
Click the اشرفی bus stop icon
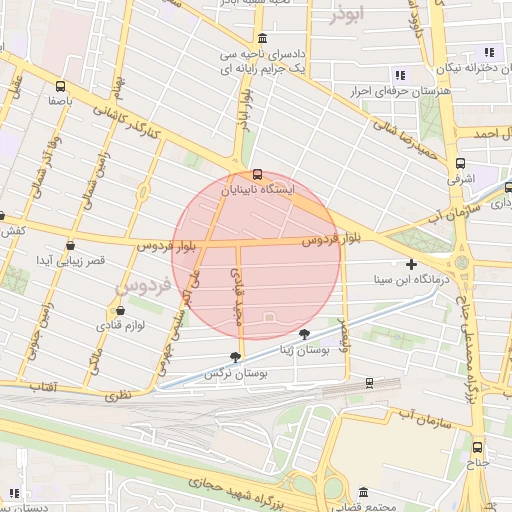pos(460,163)
